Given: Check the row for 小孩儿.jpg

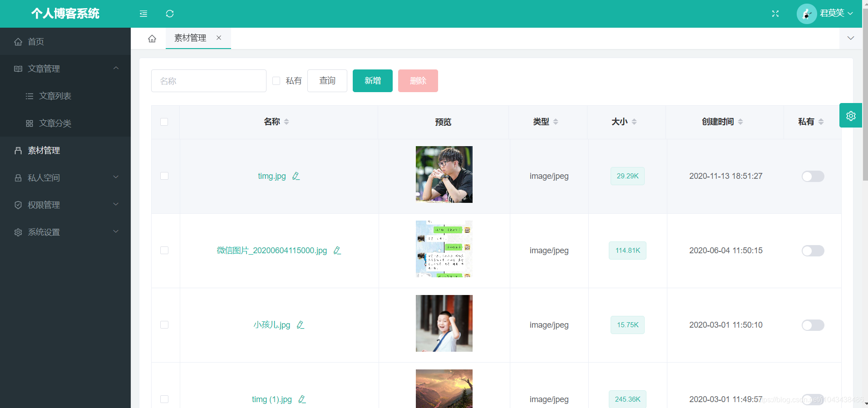Looking at the screenshot, I should click(x=164, y=324).
